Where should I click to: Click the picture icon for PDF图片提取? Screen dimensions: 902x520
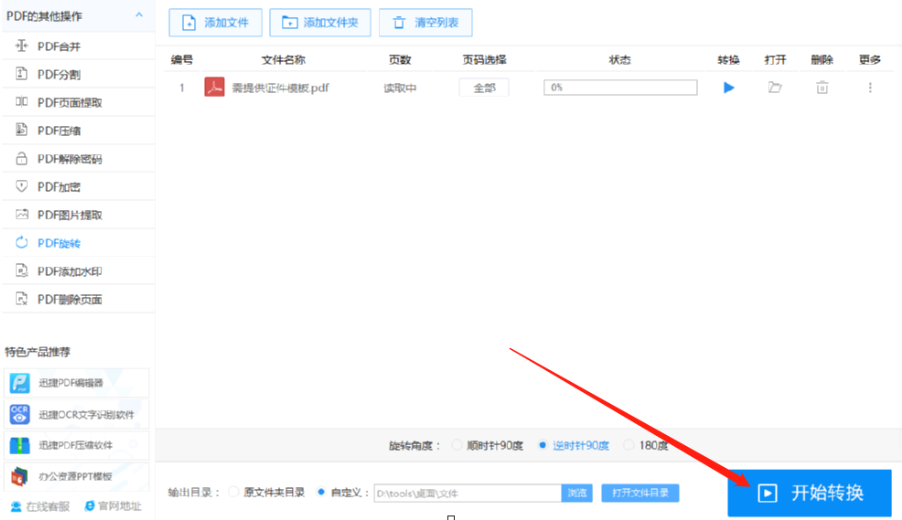(x=21, y=214)
